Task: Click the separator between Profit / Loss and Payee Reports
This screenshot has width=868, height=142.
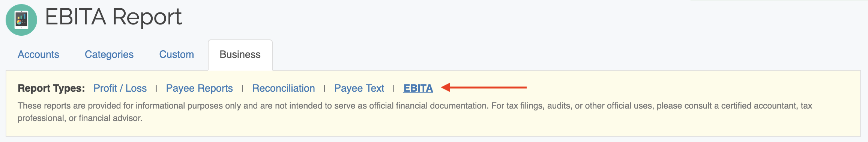Action: pos(156,89)
